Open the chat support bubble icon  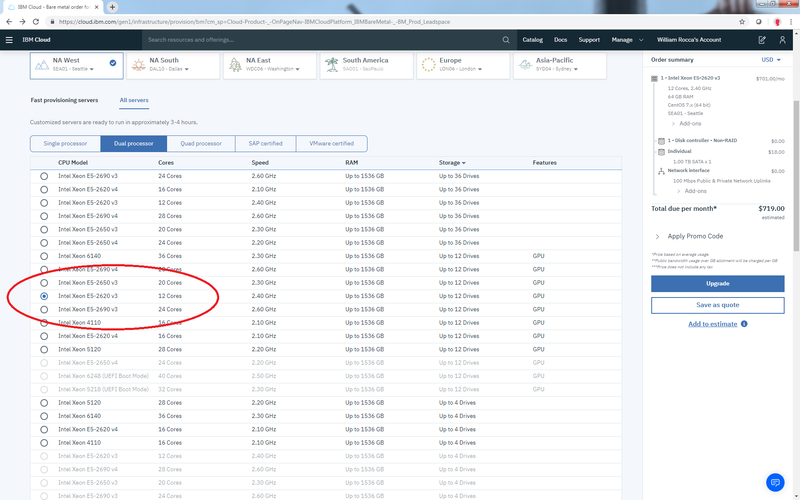pyautogui.click(x=775, y=482)
